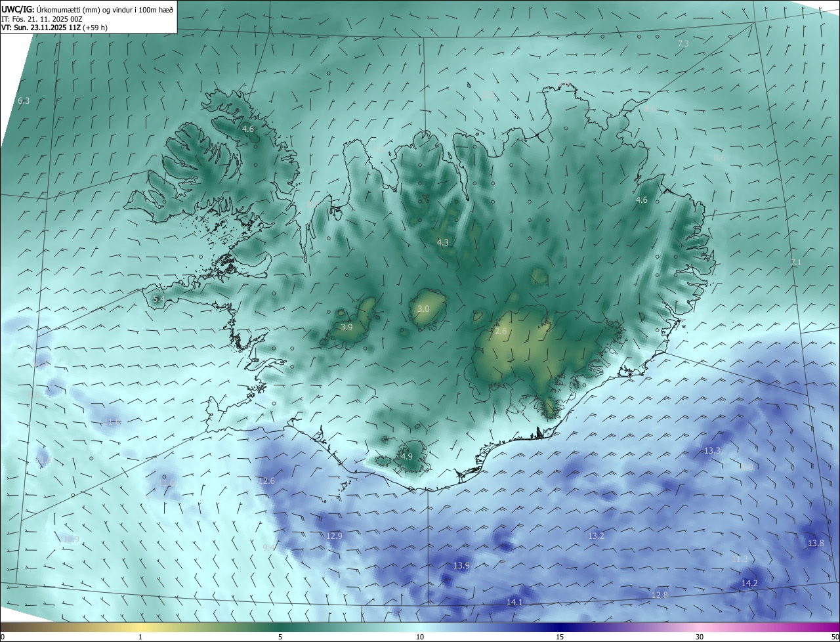840x642 pixels.
Task: Click the 5 tick on the color scale
Action: point(280,637)
